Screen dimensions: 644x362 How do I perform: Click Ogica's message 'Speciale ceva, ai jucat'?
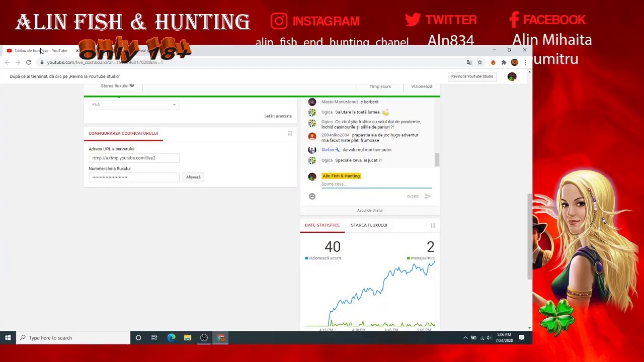click(x=358, y=160)
